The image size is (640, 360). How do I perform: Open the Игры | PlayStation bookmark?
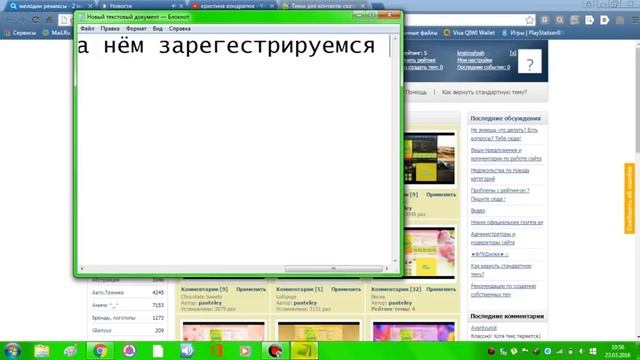click(x=531, y=33)
